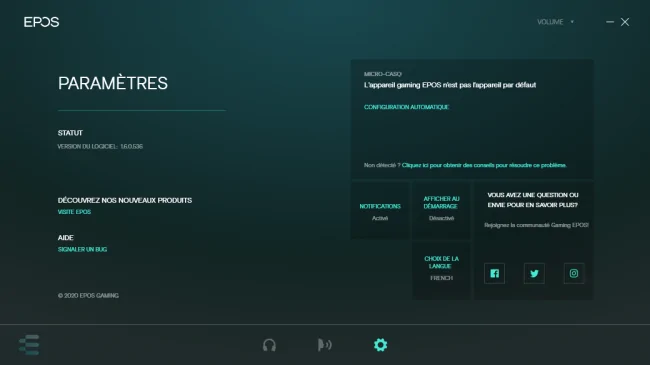650x365 pixels.
Task: Open the EPOS Instagram page
Action: [x=574, y=273]
